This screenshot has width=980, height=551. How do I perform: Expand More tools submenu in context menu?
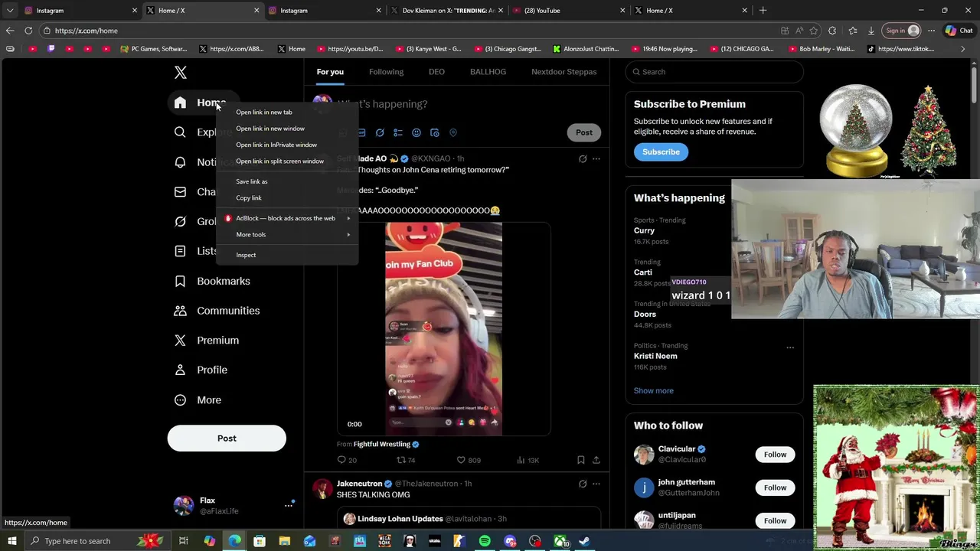348,235
